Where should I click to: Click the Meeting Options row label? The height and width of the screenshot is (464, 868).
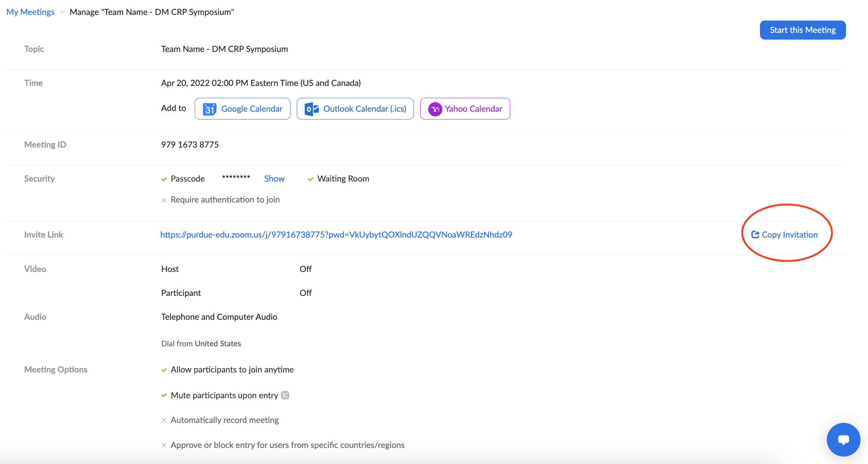[x=56, y=369]
